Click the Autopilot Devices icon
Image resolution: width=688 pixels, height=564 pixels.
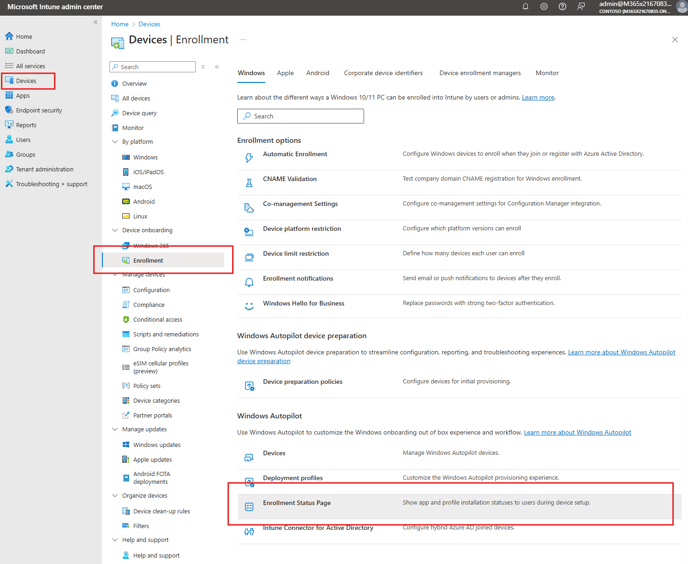(249, 457)
